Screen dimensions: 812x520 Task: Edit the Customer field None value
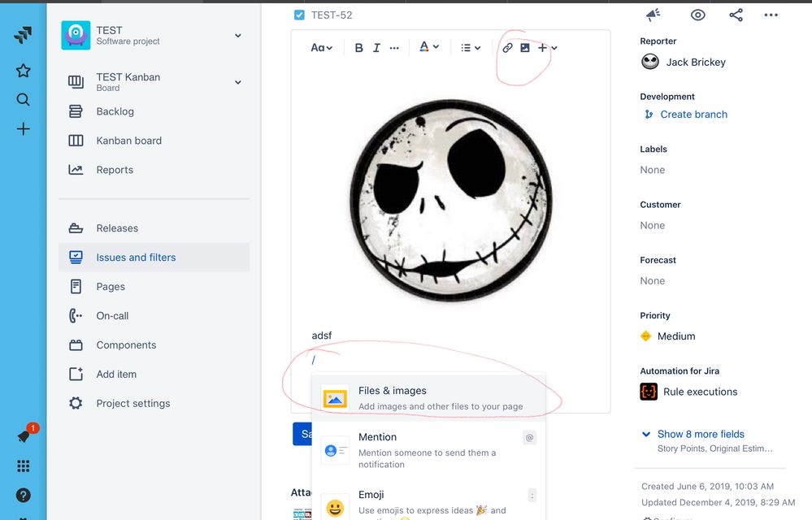(652, 225)
